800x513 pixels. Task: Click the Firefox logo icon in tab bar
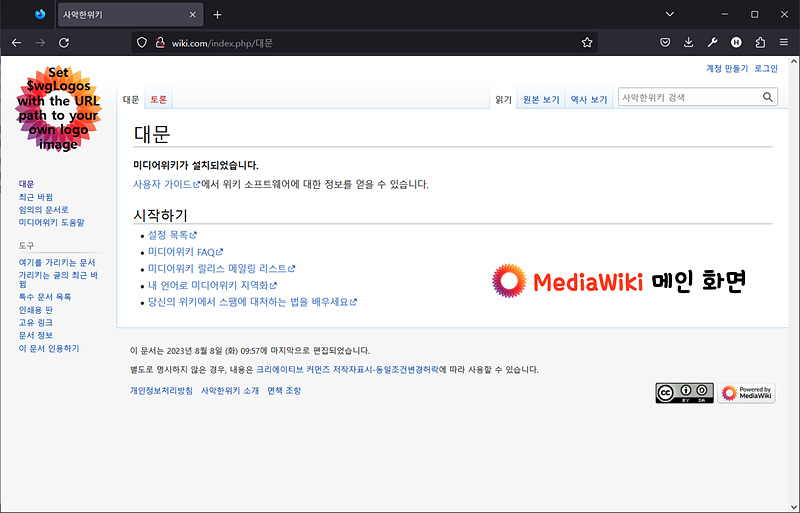coord(40,15)
